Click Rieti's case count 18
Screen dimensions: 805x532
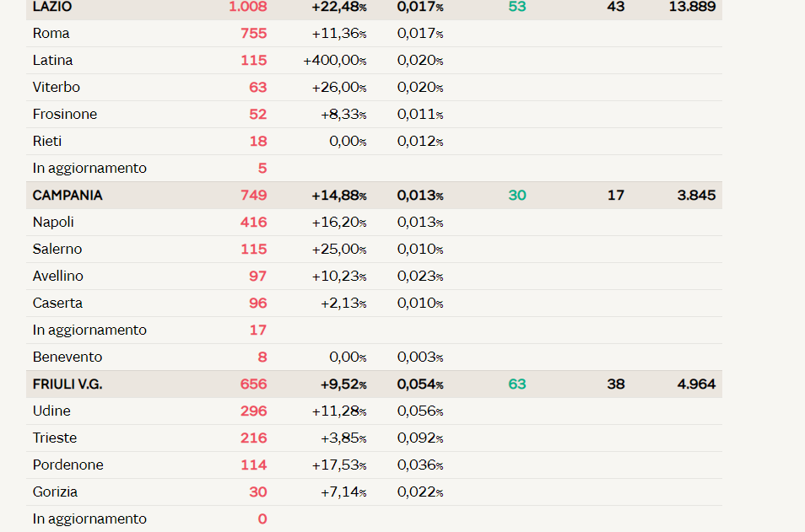258,141
